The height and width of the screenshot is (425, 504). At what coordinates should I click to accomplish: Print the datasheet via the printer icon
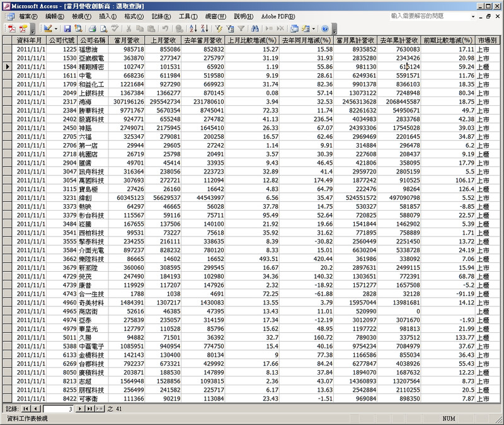click(93, 28)
